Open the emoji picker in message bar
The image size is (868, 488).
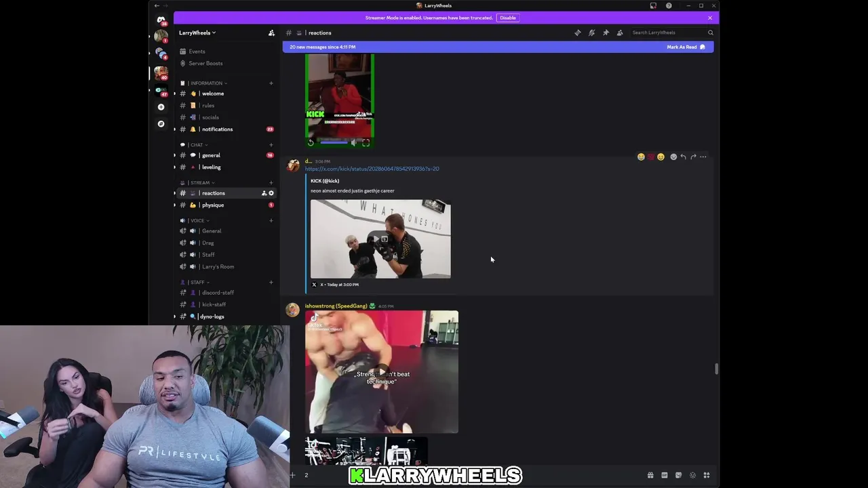[692, 475]
